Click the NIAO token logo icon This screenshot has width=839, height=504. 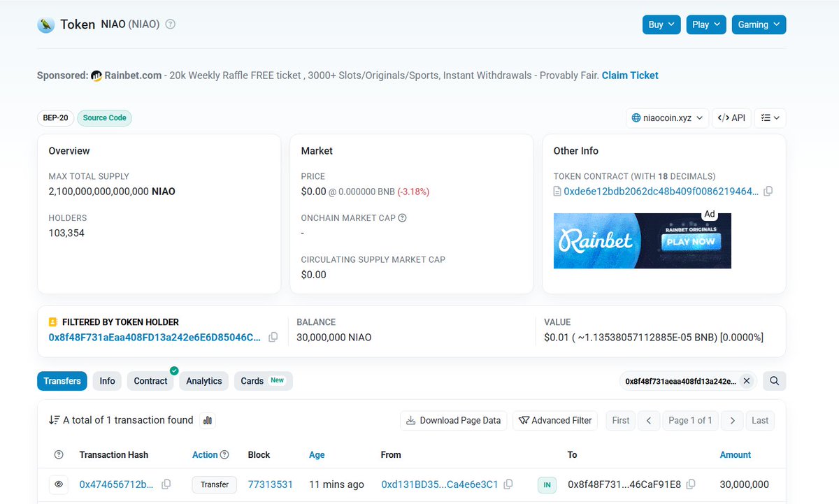click(45, 24)
